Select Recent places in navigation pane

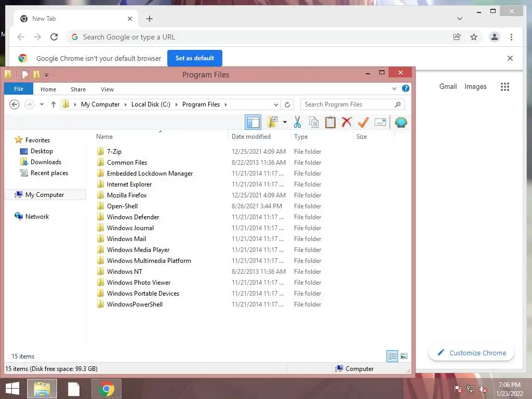coord(45,173)
